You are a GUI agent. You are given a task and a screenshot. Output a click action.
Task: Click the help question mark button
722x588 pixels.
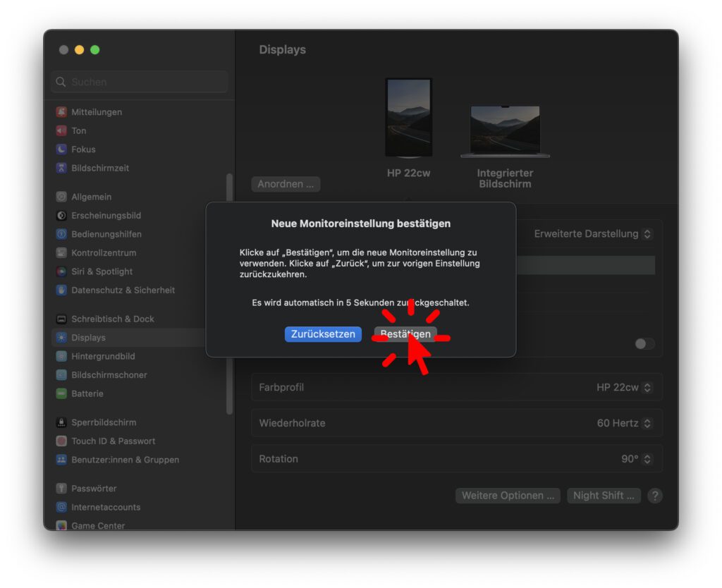[x=655, y=496]
